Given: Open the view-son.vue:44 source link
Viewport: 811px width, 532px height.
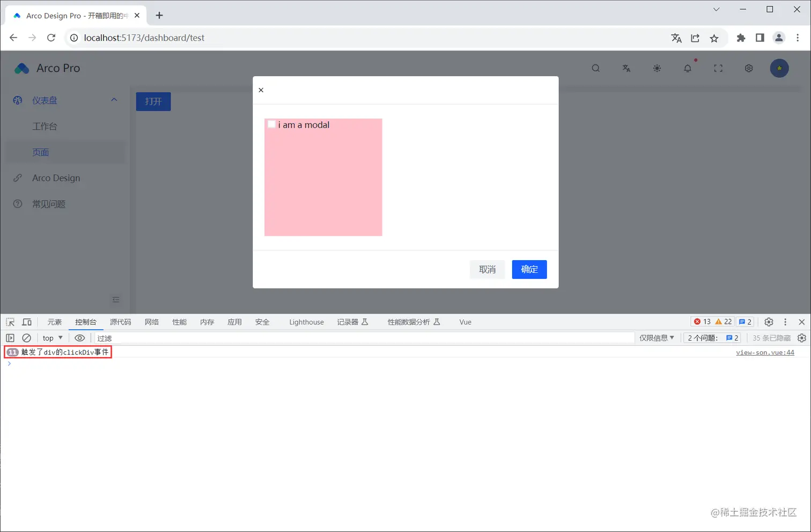Looking at the screenshot, I should pyautogui.click(x=765, y=352).
